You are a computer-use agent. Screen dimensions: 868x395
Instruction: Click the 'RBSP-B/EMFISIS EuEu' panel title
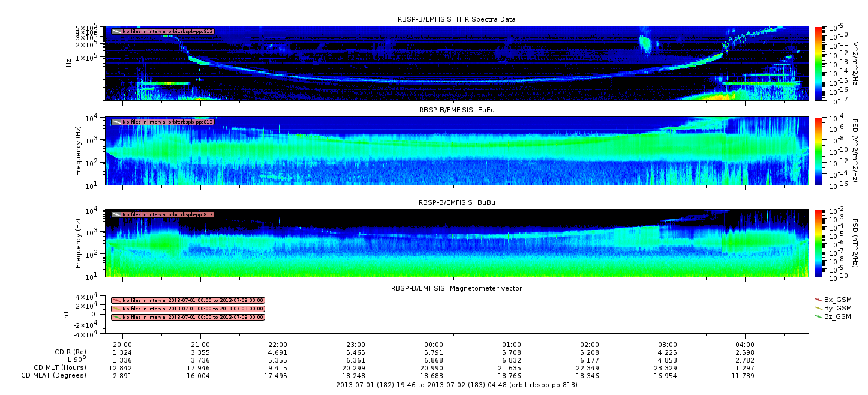click(x=456, y=110)
